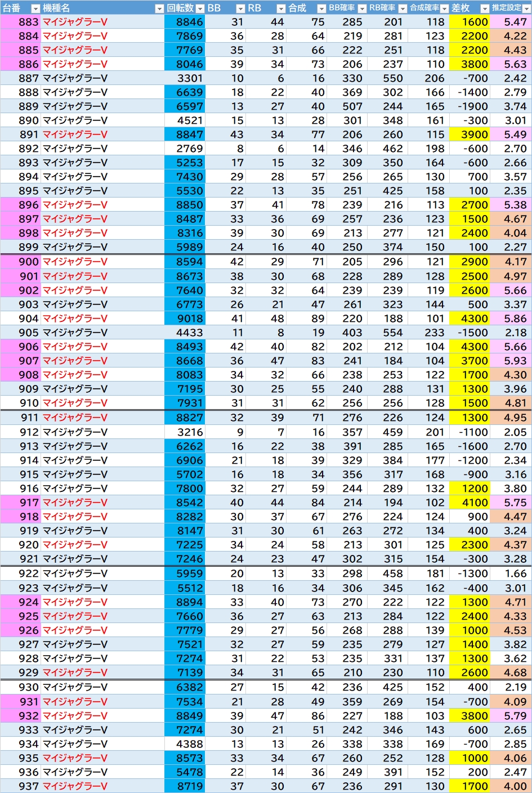The height and width of the screenshot is (793, 532).
Task: Select the 機種名 cell in row 911
Action: point(103,418)
